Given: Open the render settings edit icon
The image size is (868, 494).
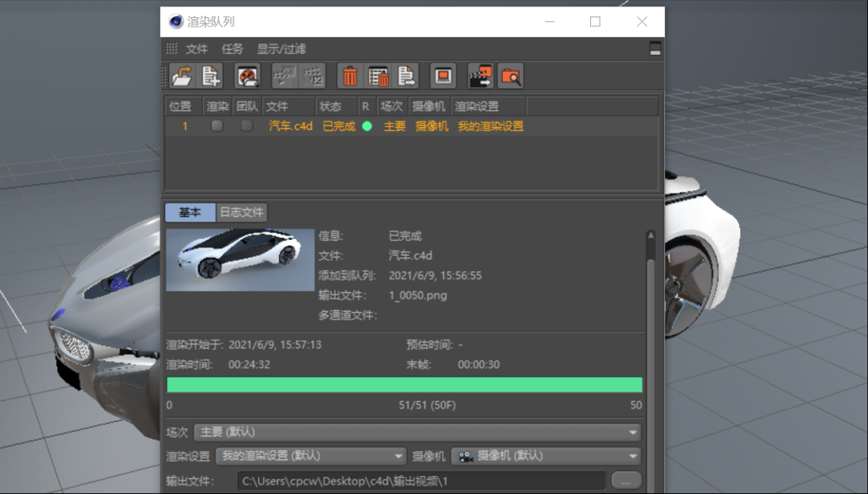Looking at the screenshot, I should pos(247,76).
